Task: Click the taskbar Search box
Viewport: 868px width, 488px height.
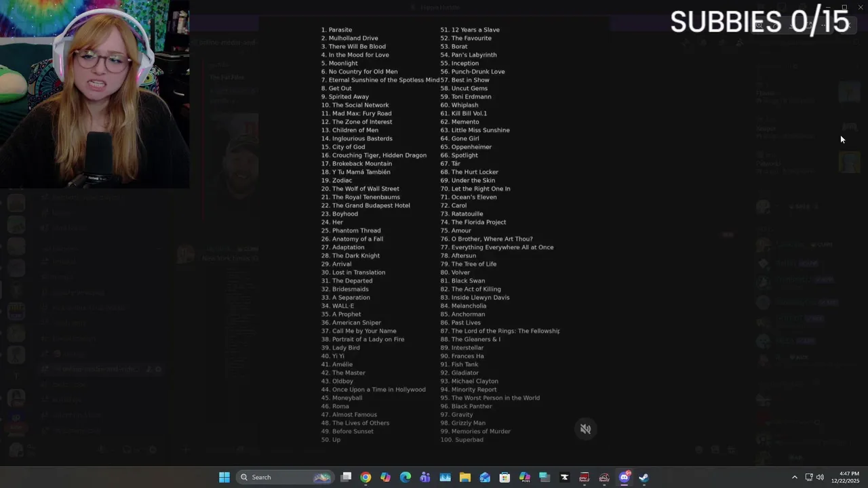Action: [285, 477]
